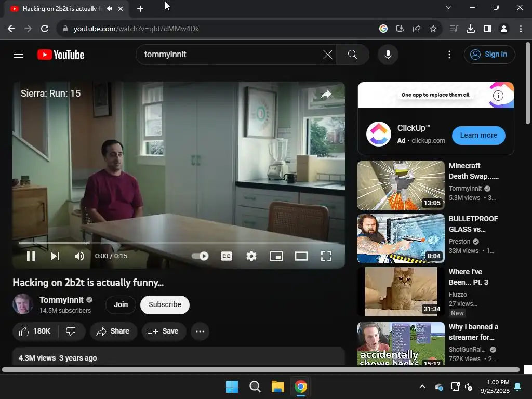Dislike the video
This screenshot has height=399, width=532.
click(x=71, y=331)
